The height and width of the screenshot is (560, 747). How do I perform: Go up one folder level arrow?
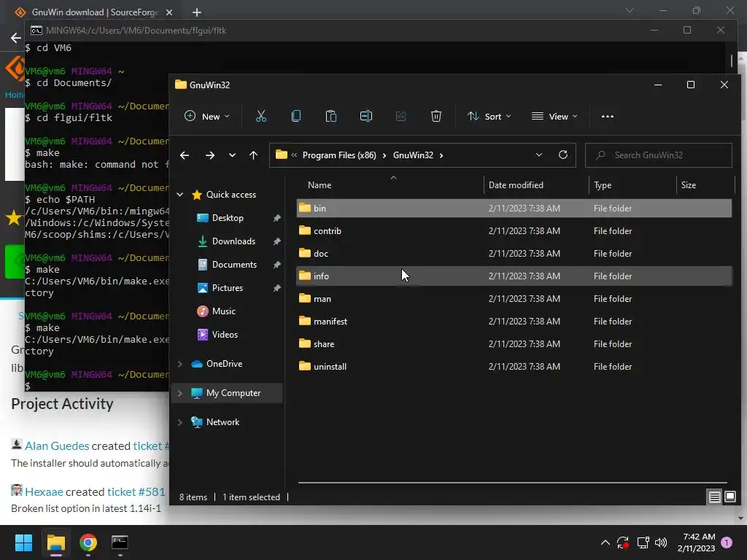[253, 155]
